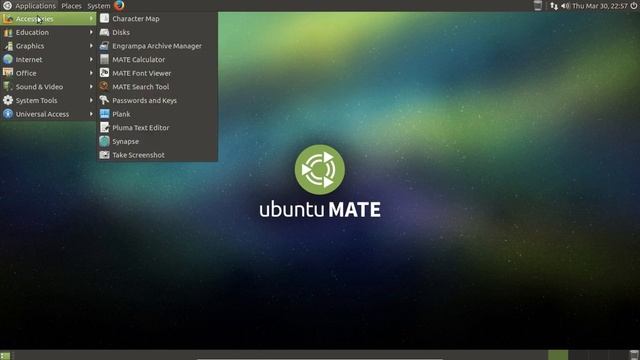Expand the Office submenu arrow

(x=91, y=73)
